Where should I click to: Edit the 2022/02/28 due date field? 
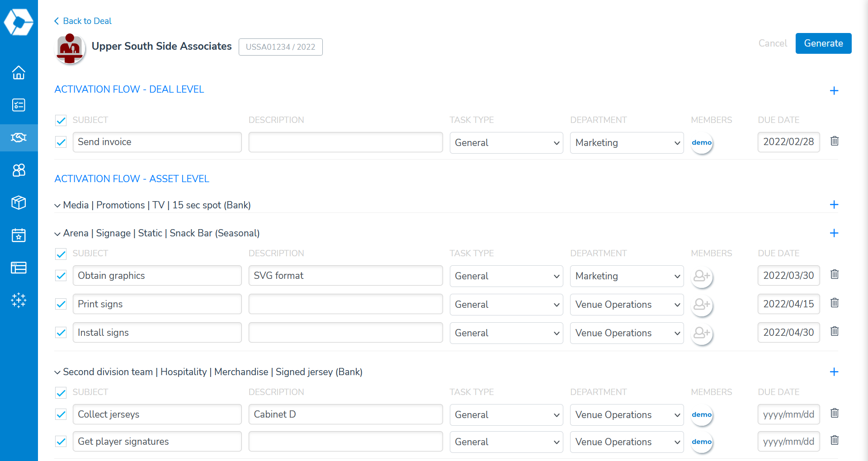[788, 142]
